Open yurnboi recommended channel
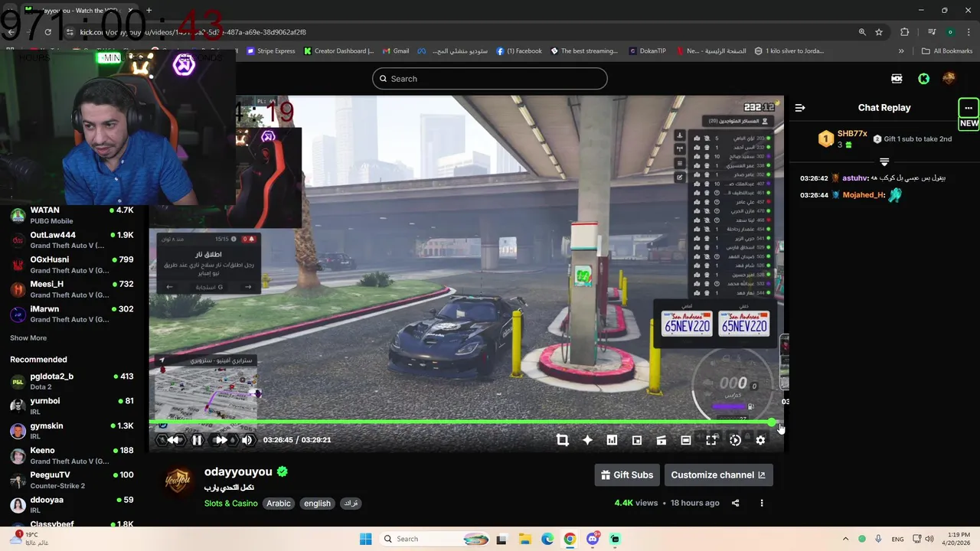Viewport: 980px width, 551px height. pyautogui.click(x=73, y=406)
